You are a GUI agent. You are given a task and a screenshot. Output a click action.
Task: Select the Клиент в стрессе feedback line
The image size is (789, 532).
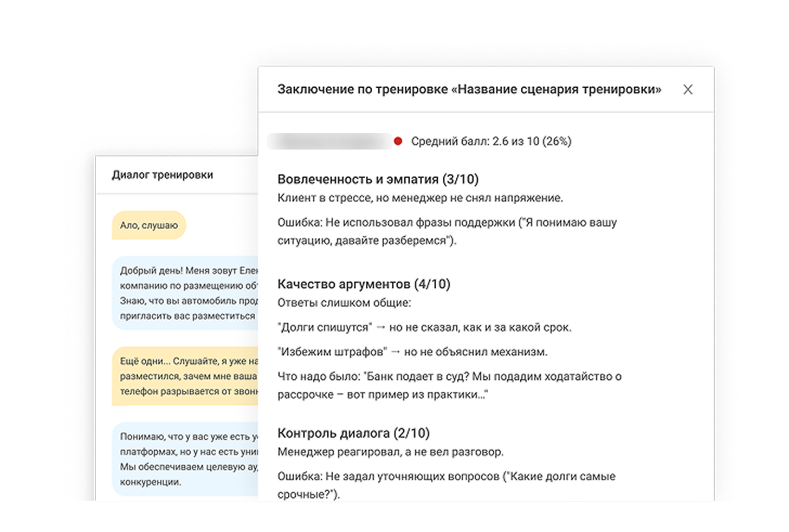420,198
